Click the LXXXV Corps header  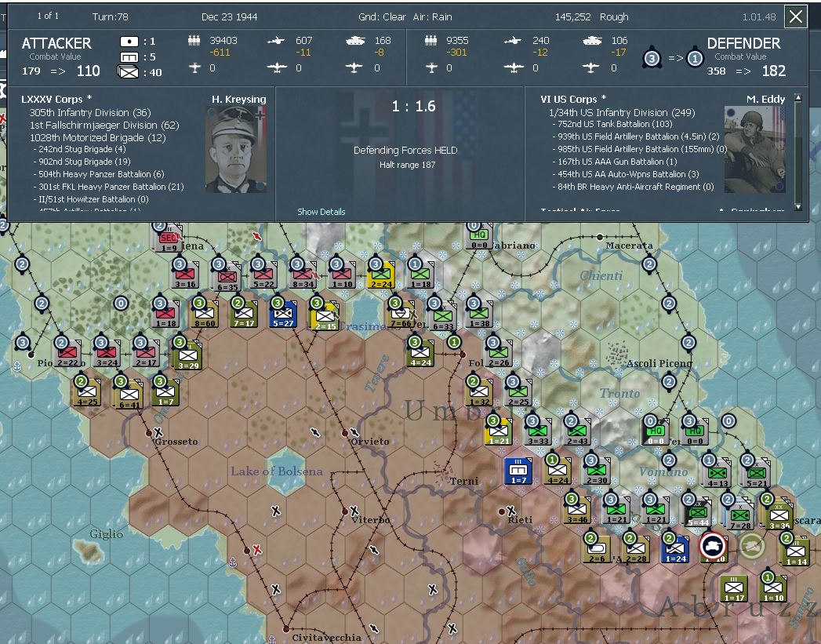[x=56, y=100]
